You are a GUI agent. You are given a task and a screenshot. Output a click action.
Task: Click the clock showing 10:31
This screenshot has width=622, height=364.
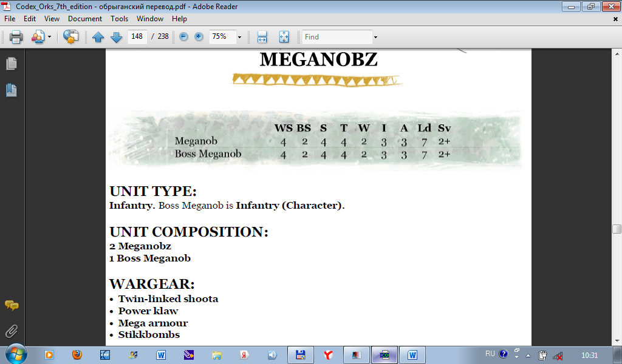click(589, 356)
